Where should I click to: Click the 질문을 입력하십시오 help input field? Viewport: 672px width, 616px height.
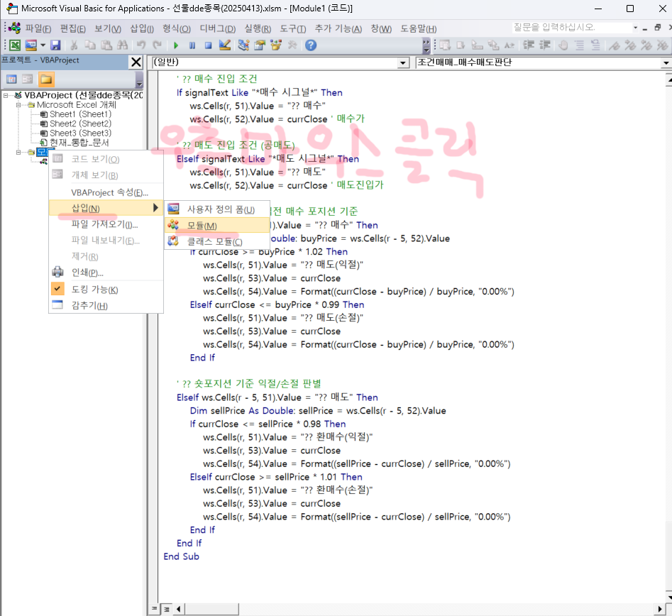point(571,28)
